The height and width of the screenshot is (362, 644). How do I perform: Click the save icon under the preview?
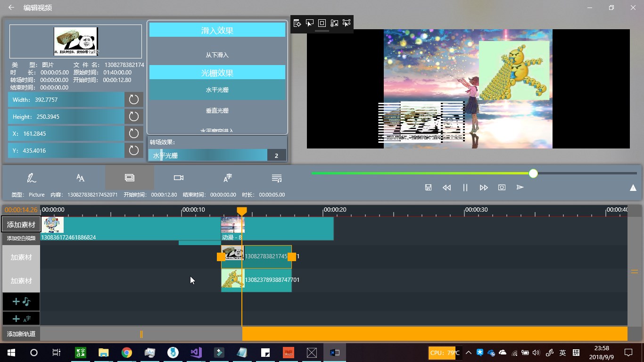[428, 187]
